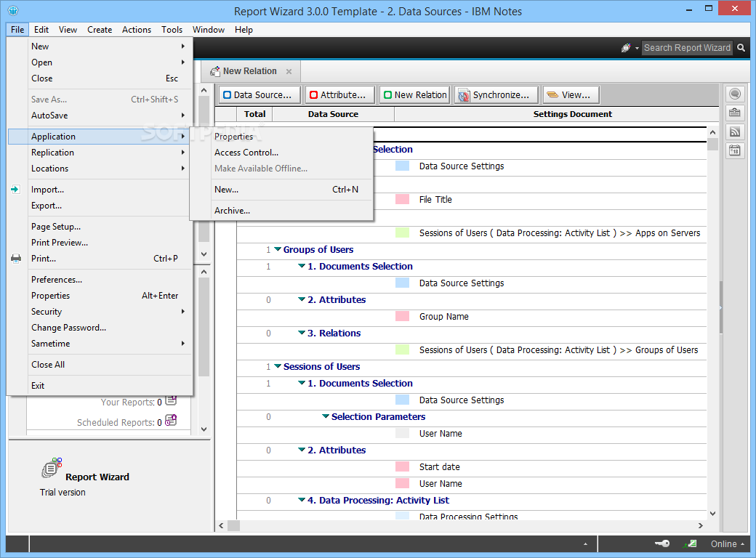This screenshot has height=558, width=756.
Task: Click the Sametime contacts sidebar icon
Action: click(x=735, y=94)
